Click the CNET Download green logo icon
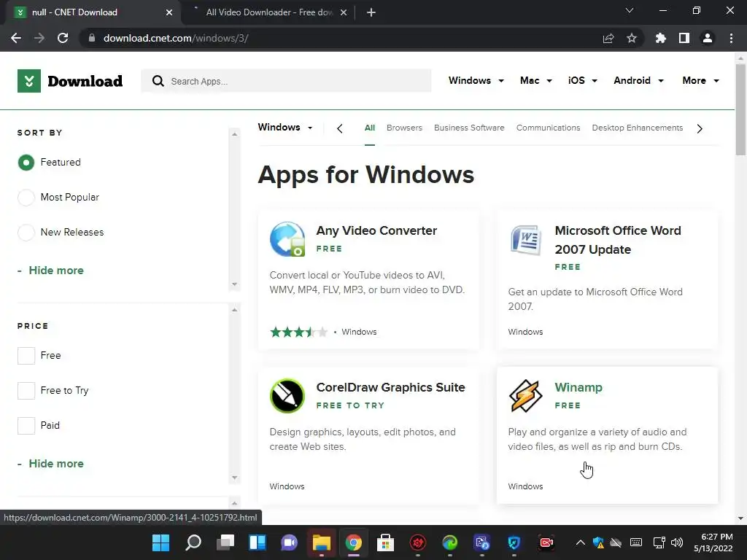747x560 pixels. point(29,81)
